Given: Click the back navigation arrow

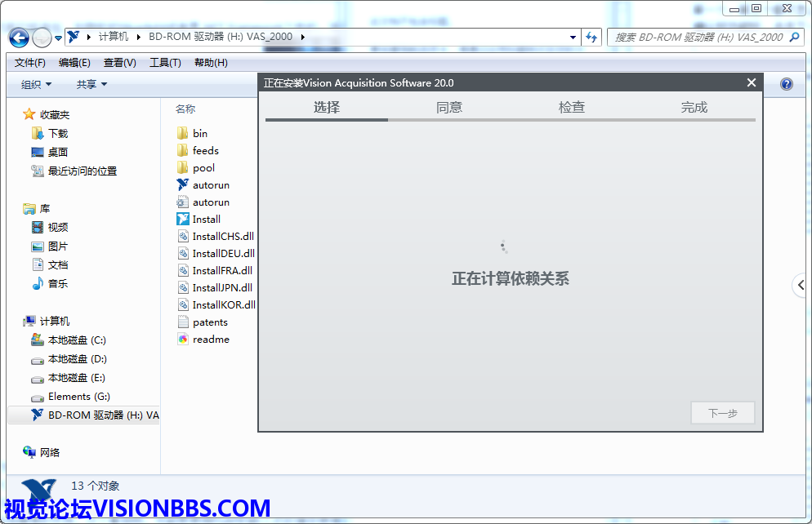Looking at the screenshot, I should tap(19, 38).
